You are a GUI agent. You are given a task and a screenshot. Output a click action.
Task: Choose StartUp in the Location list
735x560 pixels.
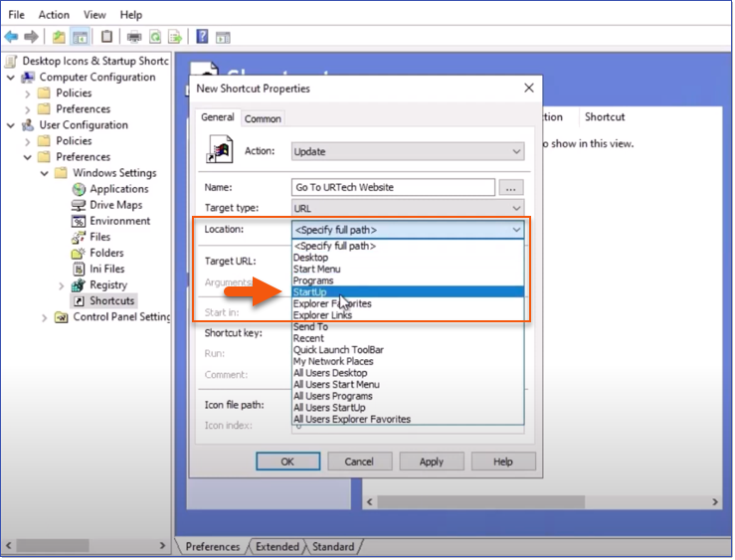point(408,292)
